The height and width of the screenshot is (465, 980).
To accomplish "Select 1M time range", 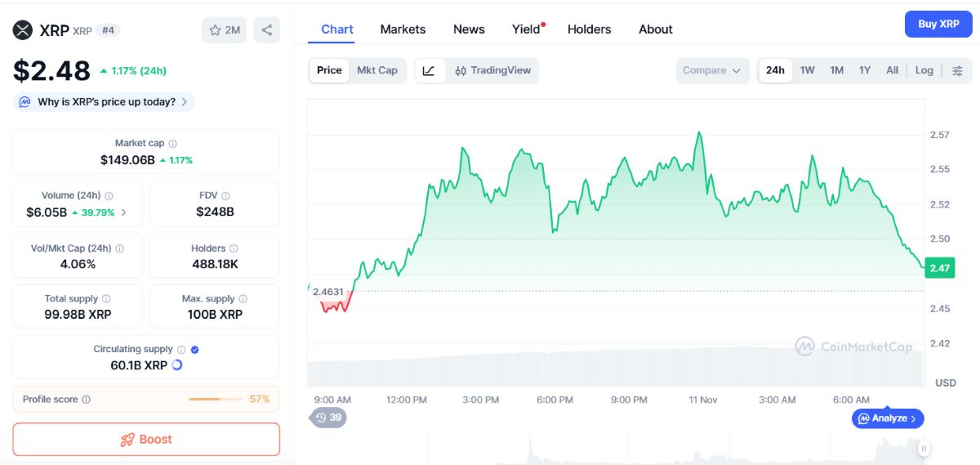I will click(x=837, y=70).
